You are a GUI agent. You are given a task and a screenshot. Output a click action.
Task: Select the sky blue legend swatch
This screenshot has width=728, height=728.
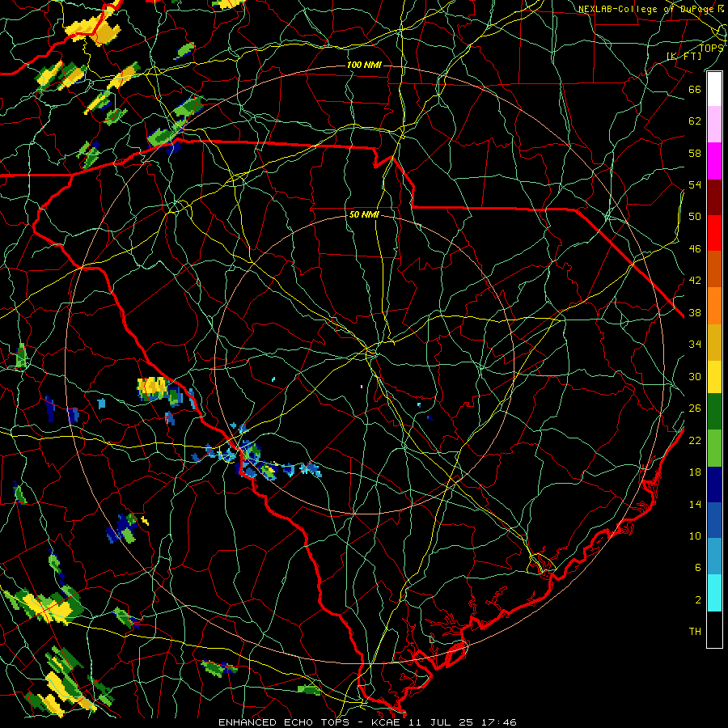[x=714, y=557]
